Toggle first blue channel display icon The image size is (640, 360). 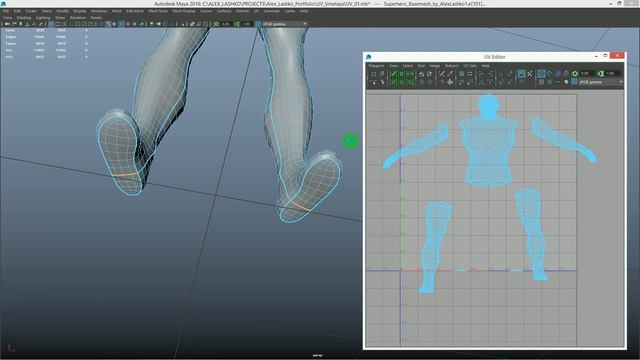click(558, 73)
